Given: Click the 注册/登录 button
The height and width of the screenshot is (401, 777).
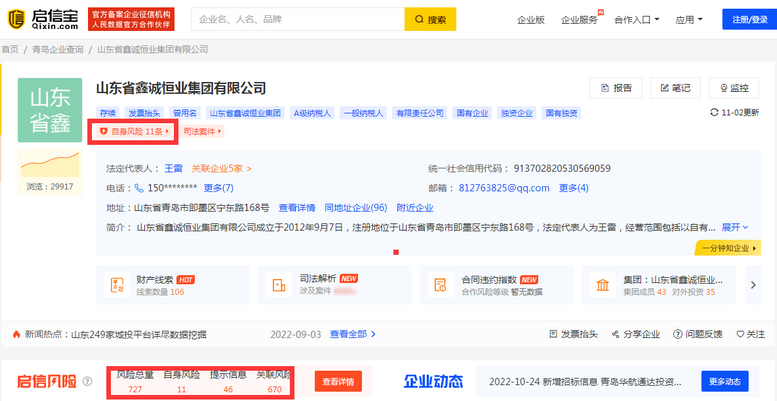Looking at the screenshot, I should click(749, 19).
